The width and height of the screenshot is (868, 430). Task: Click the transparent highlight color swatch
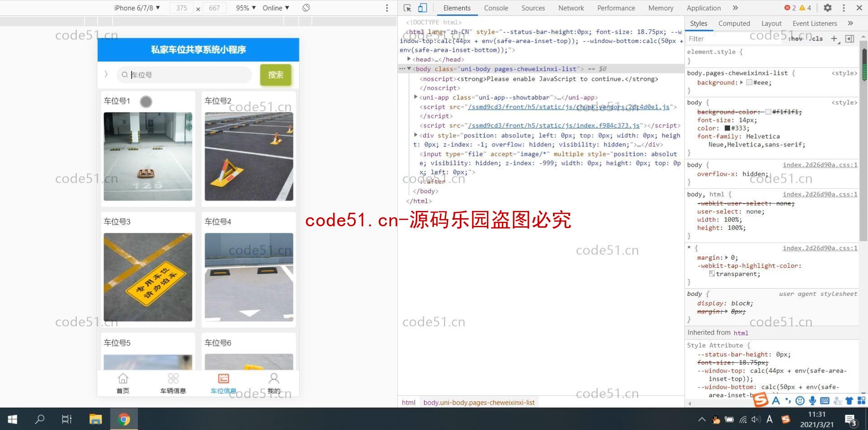712,273
